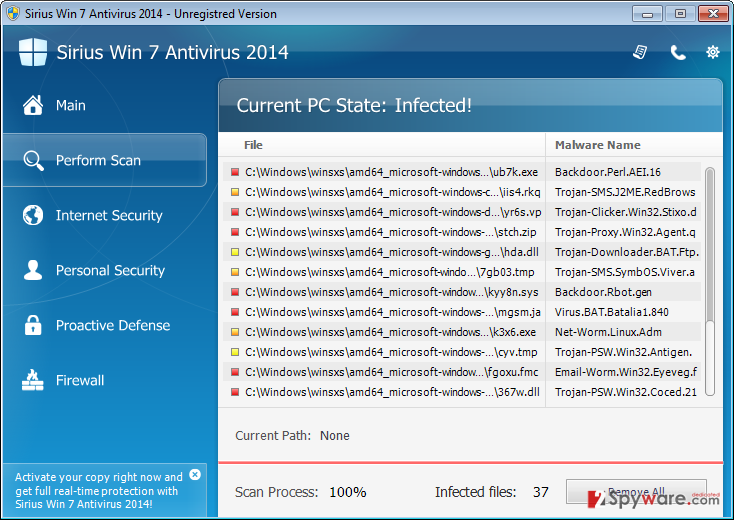This screenshot has height=520, width=734.
Task: Click the padlock icon beside Proactive Defense
Action: [33, 325]
